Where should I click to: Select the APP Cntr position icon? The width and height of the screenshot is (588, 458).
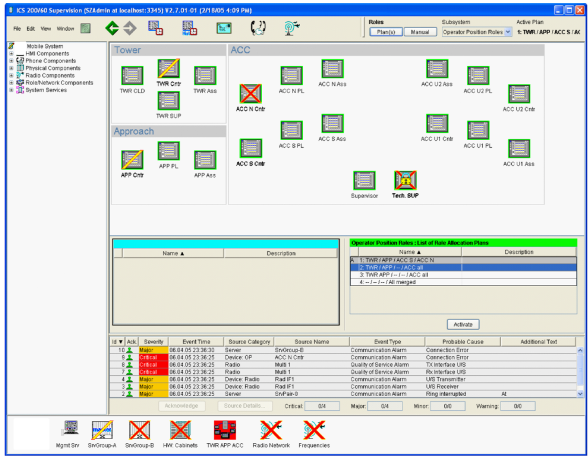point(132,160)
